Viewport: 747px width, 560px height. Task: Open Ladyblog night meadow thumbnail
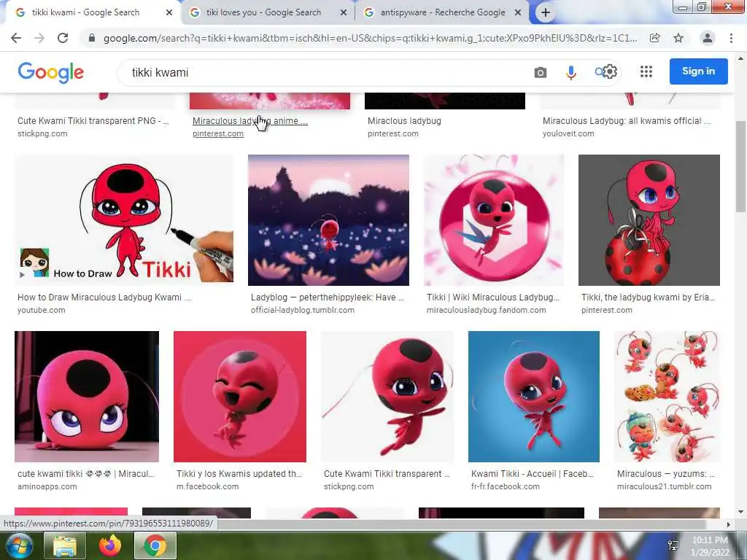[328, 220]
